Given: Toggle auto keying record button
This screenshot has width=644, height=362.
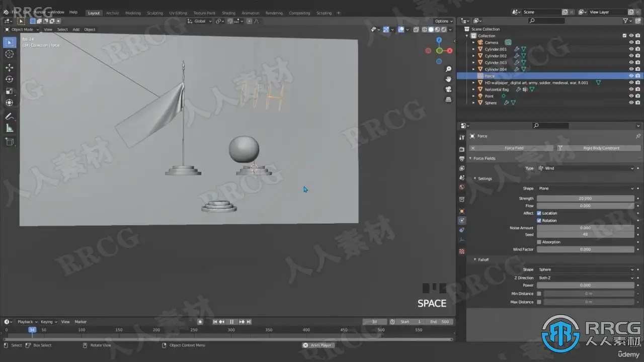Looking at the screenshot, I should point(200,322).
